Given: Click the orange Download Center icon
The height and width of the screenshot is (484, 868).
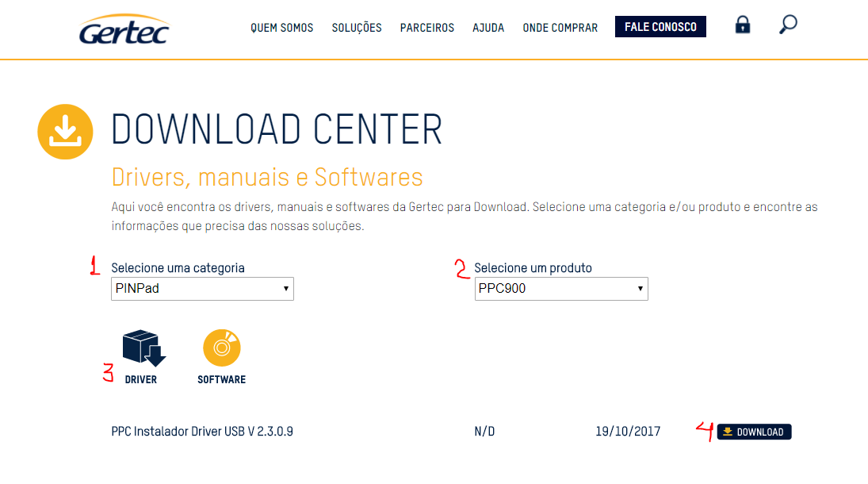Looking at the screenshot, I should (x=65, y=132).
